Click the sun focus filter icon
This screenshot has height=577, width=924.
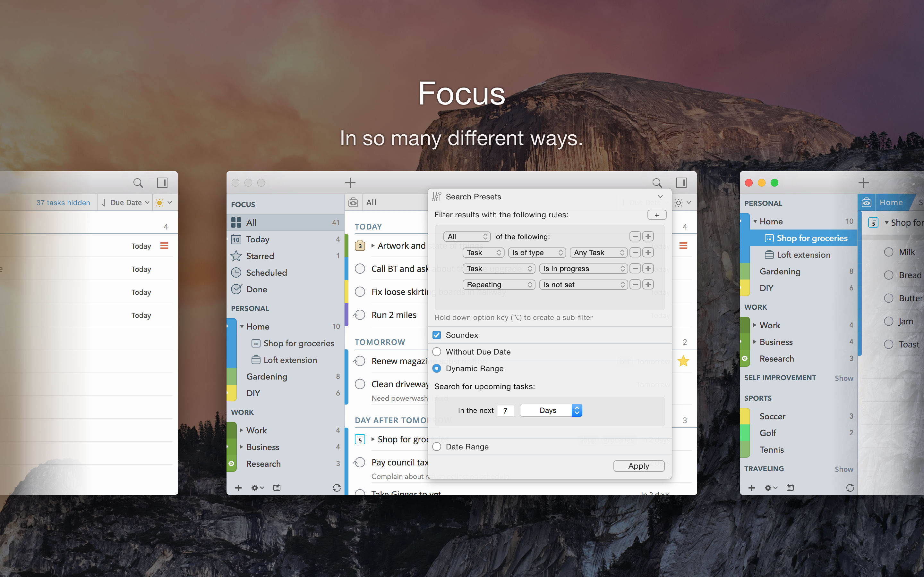click(159, 203)
